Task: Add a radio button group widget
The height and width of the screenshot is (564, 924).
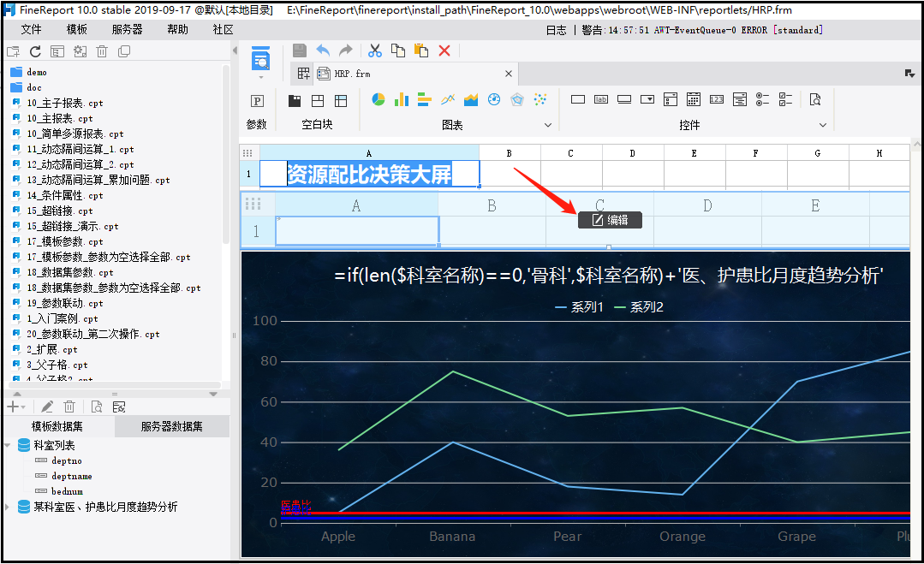Action: click(762, 99)
